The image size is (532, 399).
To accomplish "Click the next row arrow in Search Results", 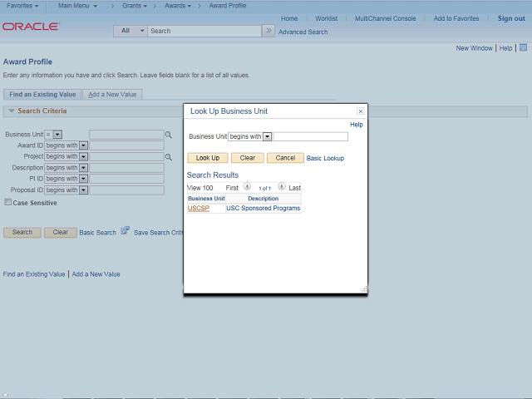I will 282,186.
